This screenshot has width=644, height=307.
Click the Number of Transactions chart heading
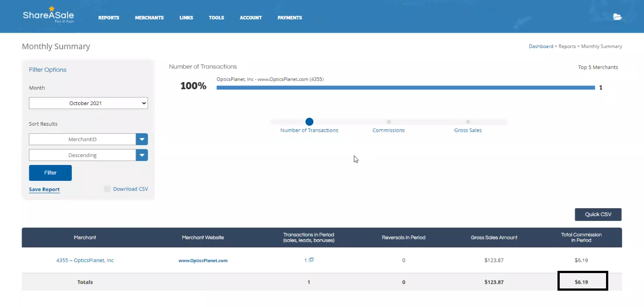pyautogui.click(x=203, y=67)
